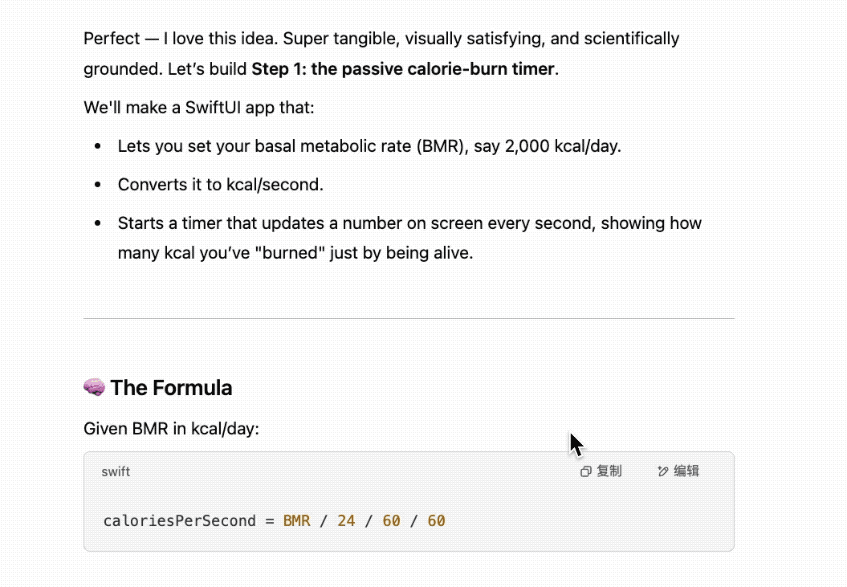Click the swift language label
Viewport: 847px width, 587px height.
coord(116,471)
